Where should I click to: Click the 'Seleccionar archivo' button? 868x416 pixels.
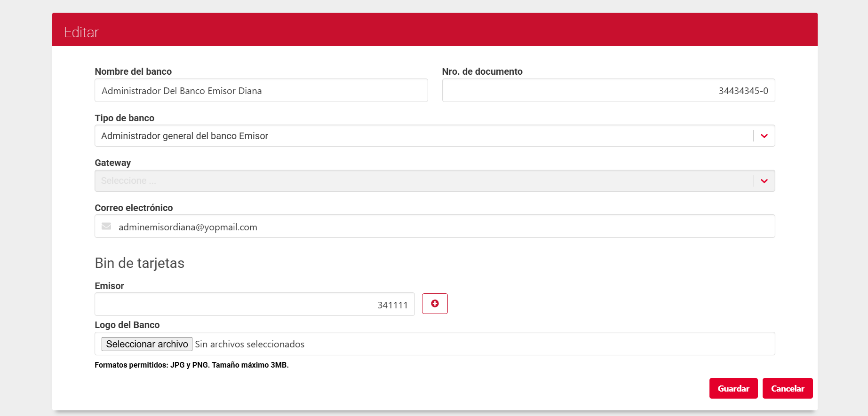pos(147,344)
